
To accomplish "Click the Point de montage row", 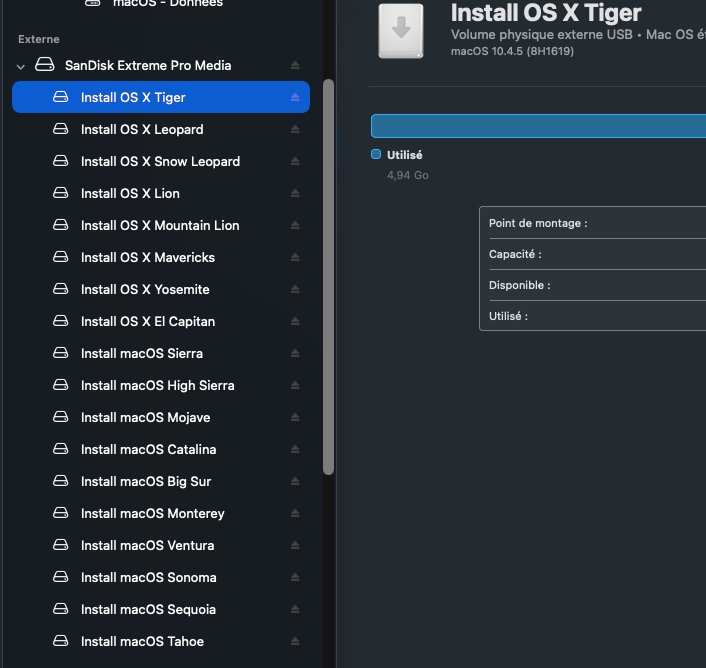I will click(593, 223).
